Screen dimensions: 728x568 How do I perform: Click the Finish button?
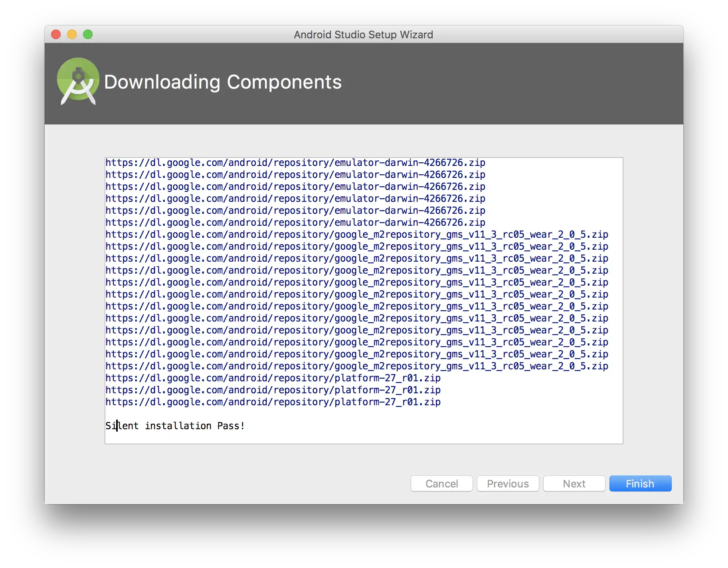pyautogui.click(x=640, y=483)
